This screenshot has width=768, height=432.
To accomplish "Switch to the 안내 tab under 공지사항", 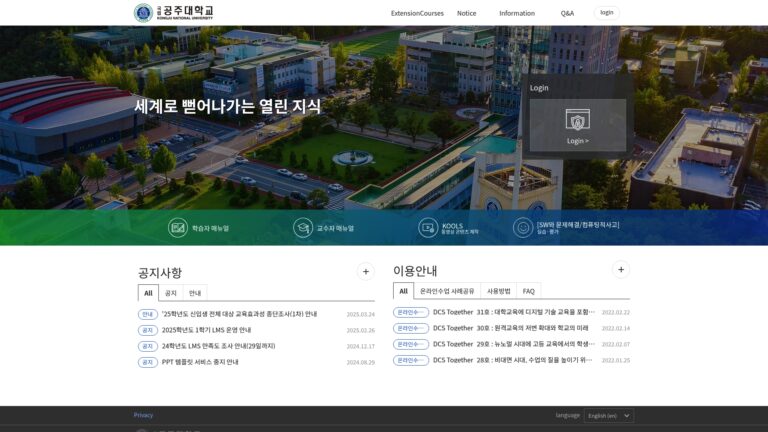I will [195, 293].
